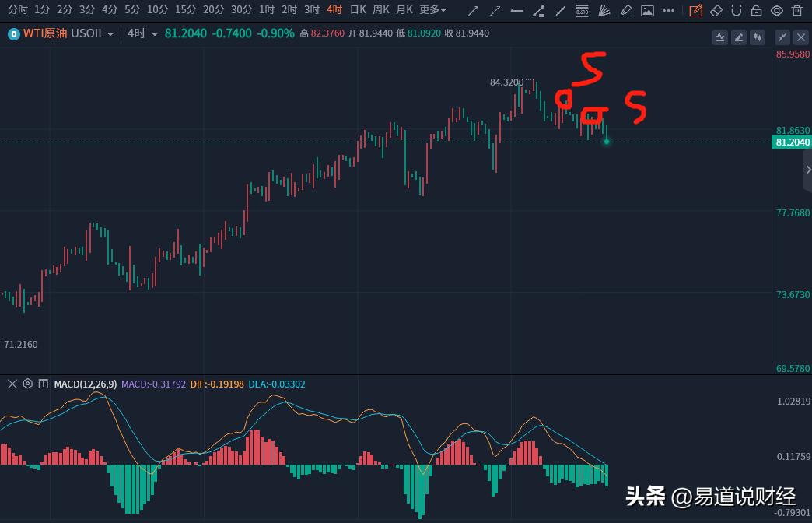
Task: Click the current price label 81.2040
Action: tap(791, 142)
